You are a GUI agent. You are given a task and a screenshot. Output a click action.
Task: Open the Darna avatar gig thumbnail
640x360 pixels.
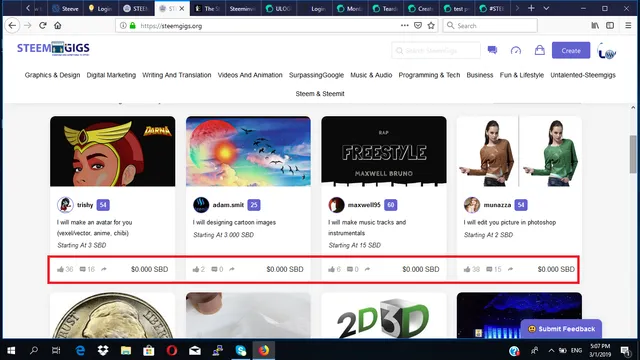click(x=113, y=151)
